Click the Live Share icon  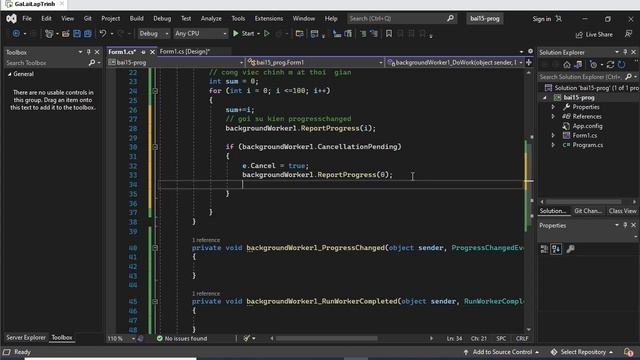(x=579, y=35)
